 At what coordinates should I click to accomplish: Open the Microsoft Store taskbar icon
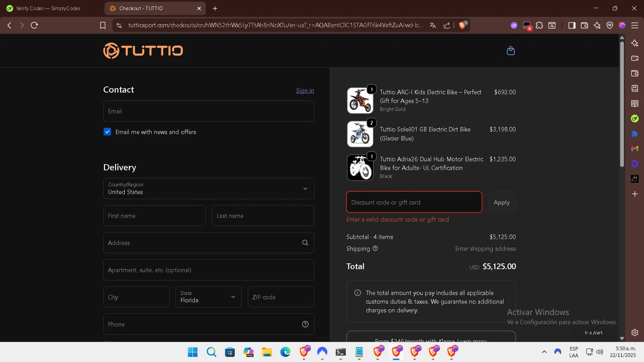(x=230, y=352)
